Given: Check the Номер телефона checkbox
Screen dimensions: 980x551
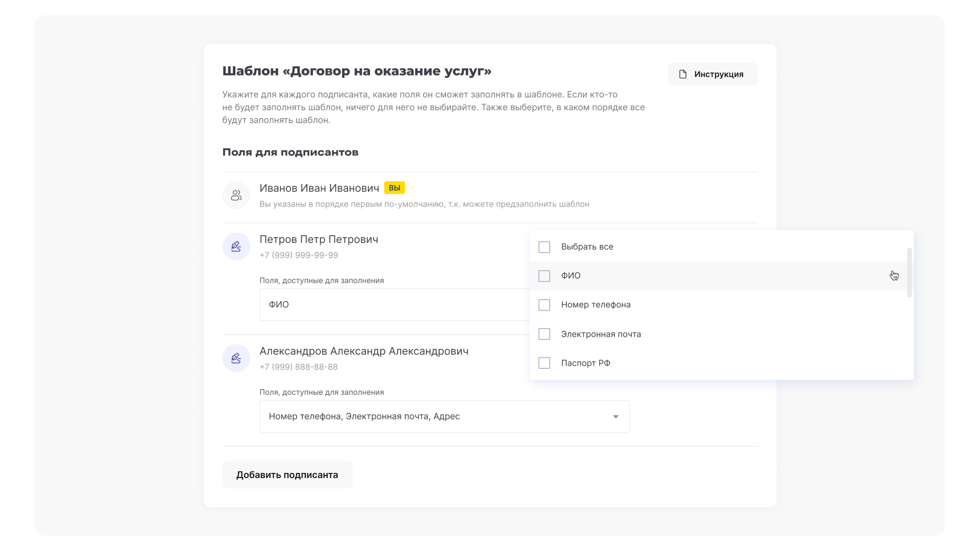Looking at the screenshot, I should click(x=544, y=305).
